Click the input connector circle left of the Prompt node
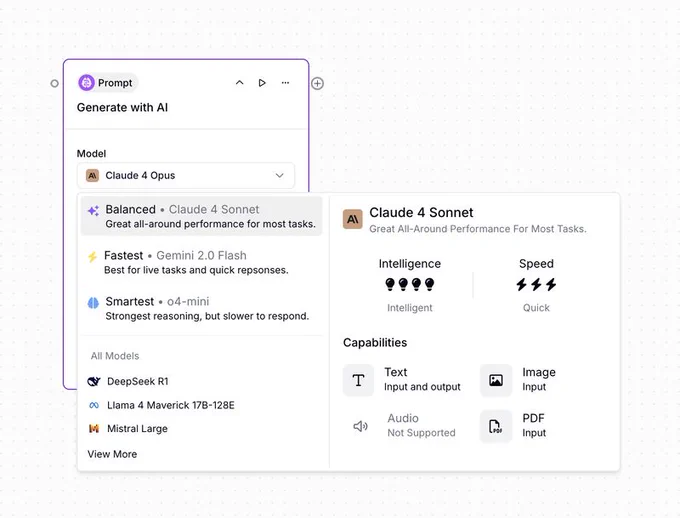The width and height of the screenshot is (680, 518). point(54,83)
